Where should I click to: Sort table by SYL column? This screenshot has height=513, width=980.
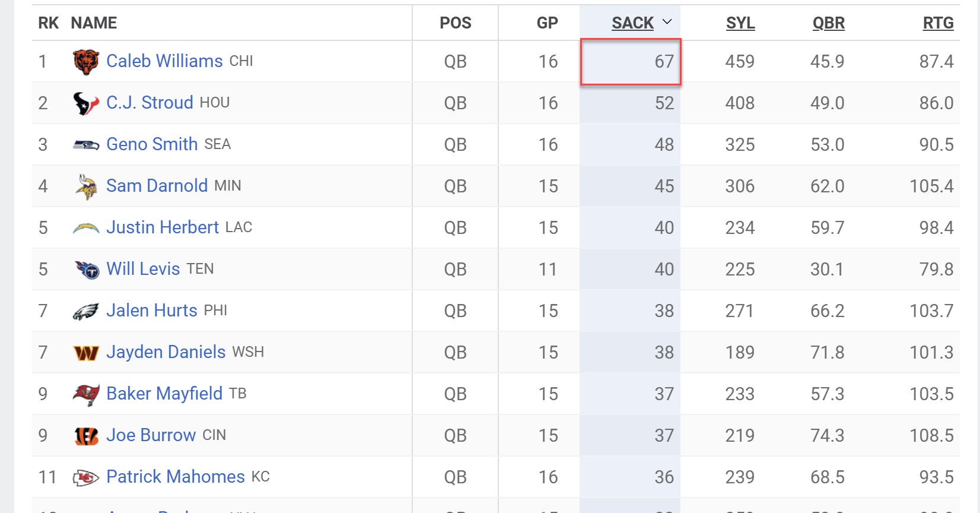740,23
